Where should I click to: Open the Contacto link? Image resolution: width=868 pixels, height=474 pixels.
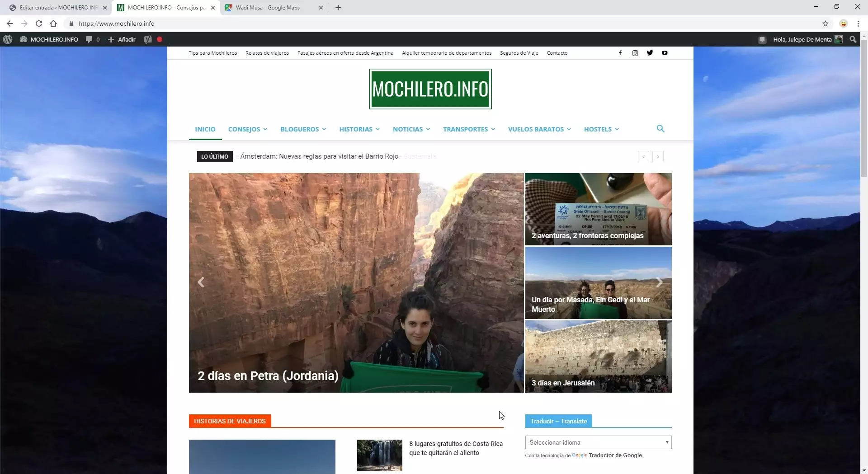tap(557, 53)
